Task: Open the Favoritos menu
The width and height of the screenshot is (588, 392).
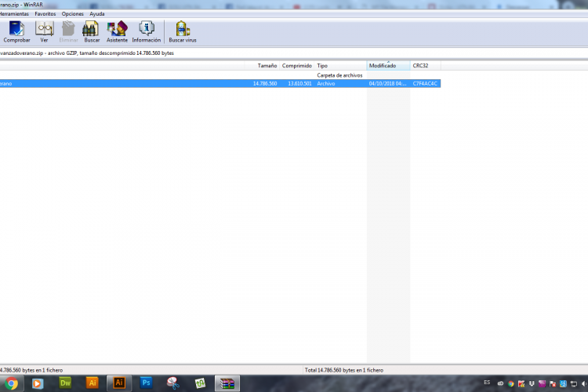Action: pyautogui.click(x=45, y=14)
